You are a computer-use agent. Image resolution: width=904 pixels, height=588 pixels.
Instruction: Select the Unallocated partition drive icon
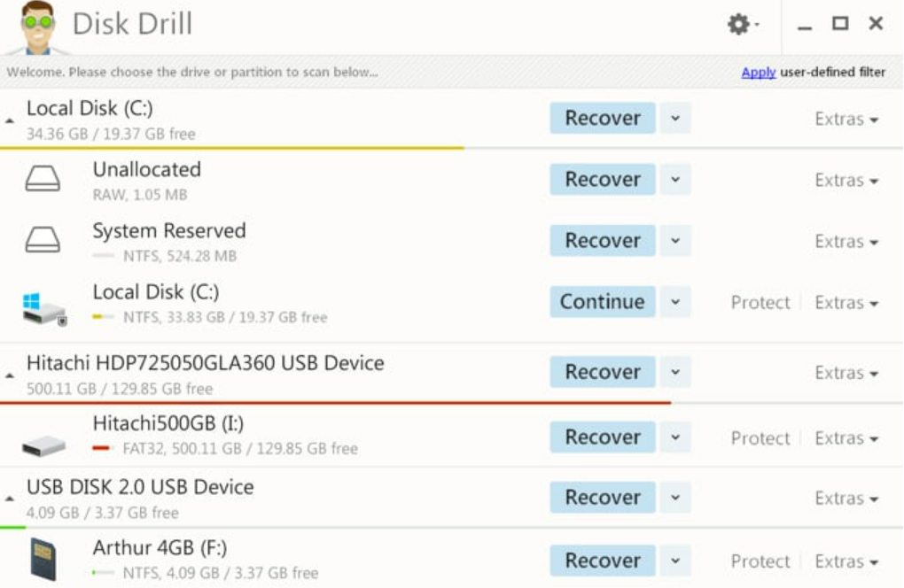pos(43,180)
